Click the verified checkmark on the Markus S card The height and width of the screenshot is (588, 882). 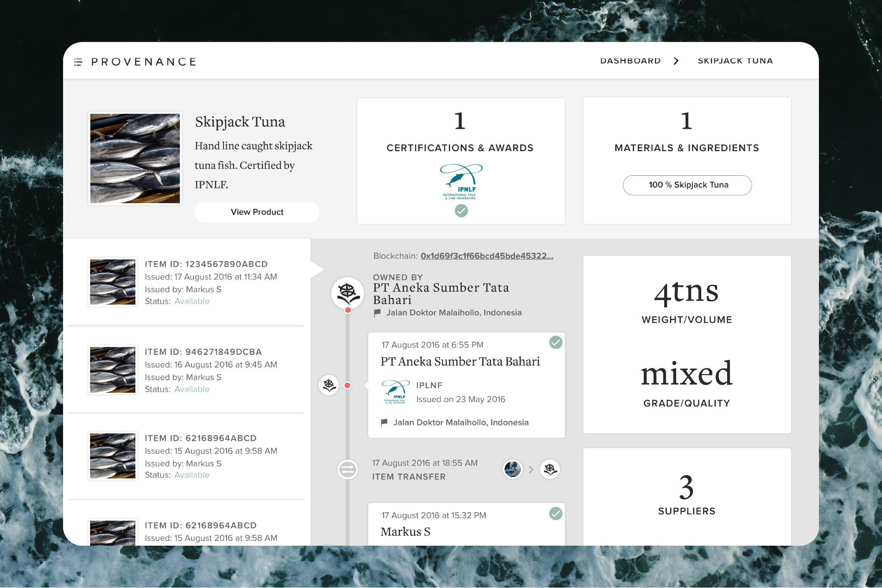point(556,514)
